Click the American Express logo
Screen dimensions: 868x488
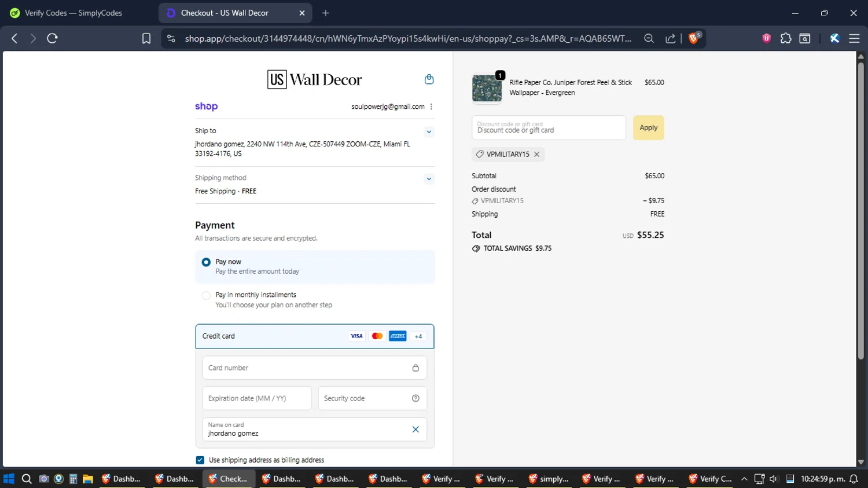pyautogui.click(x=398, y=336)
